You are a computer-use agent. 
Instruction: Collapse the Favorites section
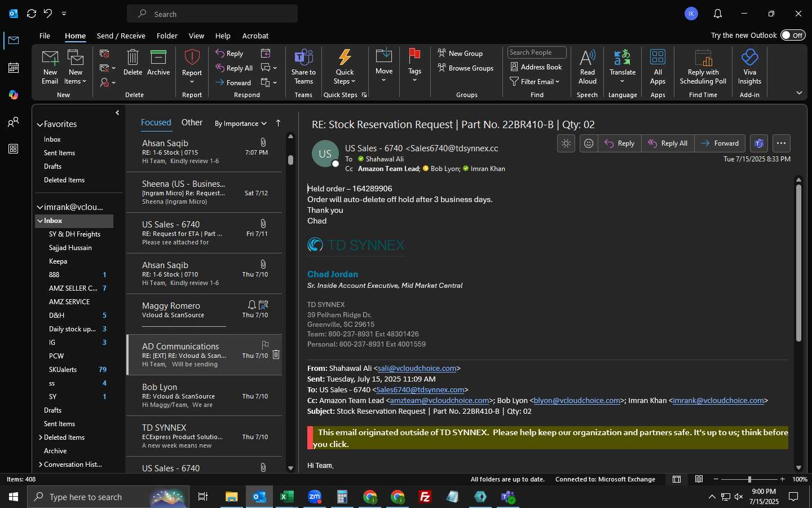[x=40, y=124]
